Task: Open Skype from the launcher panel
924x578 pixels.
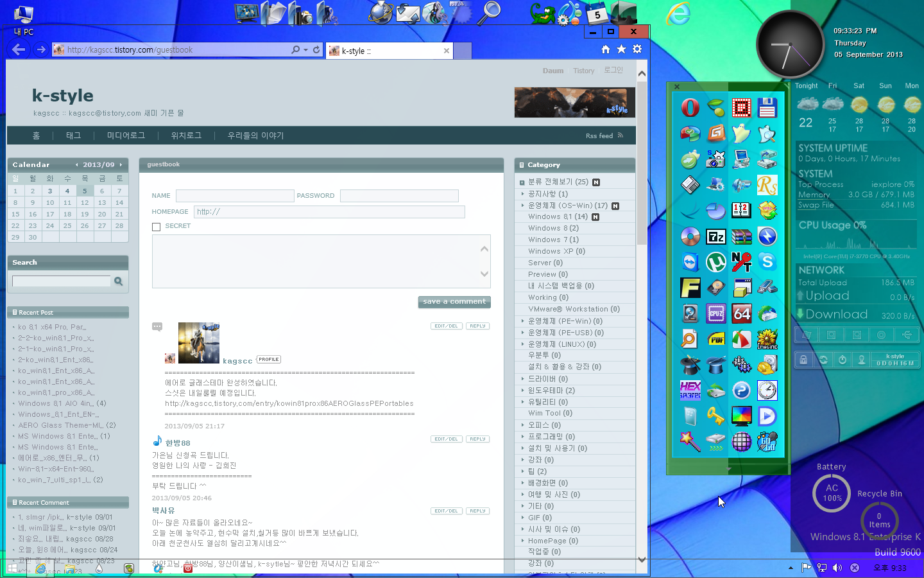Action: tap(767, 262)
